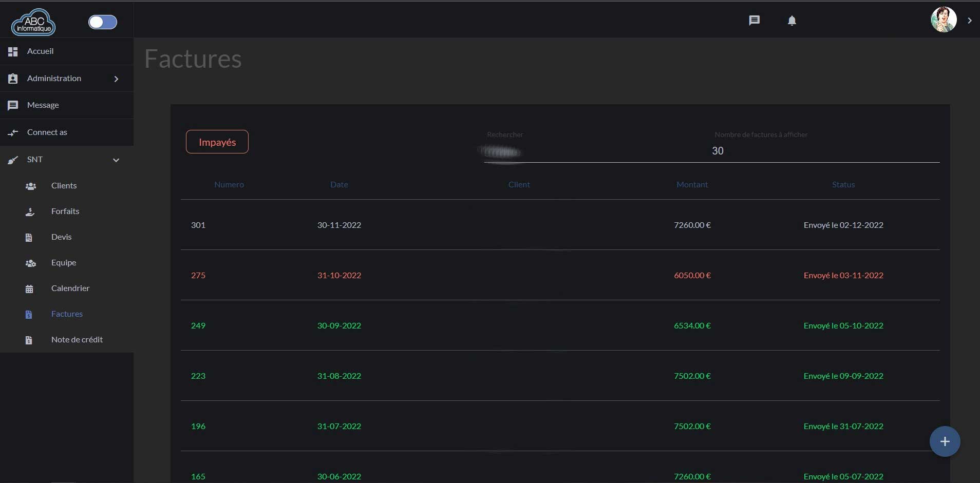Open the Devis menu item

(61, 237)
